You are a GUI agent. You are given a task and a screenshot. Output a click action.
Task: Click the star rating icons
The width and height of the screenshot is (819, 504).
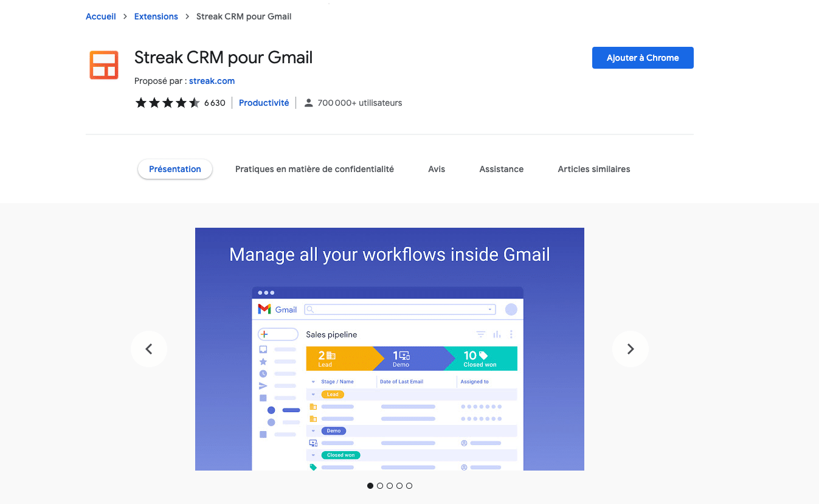[167, 103]
